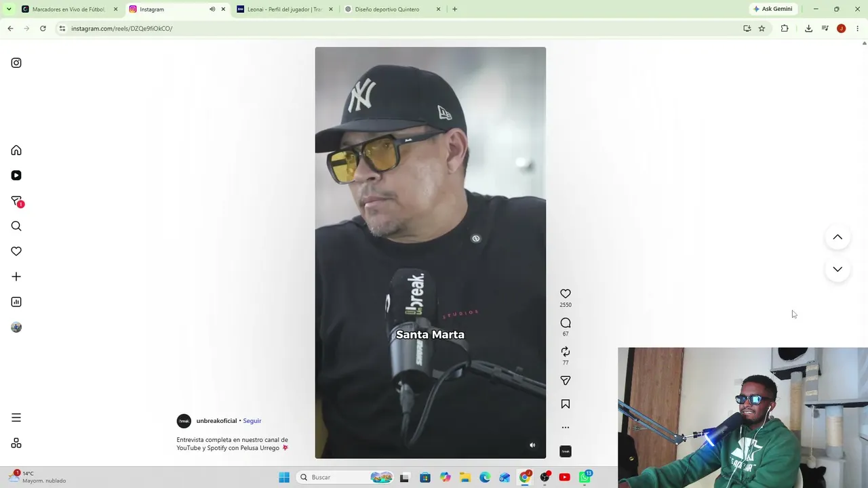Bookmark this page with the star

pyautogui.click(x=762, y=28)
